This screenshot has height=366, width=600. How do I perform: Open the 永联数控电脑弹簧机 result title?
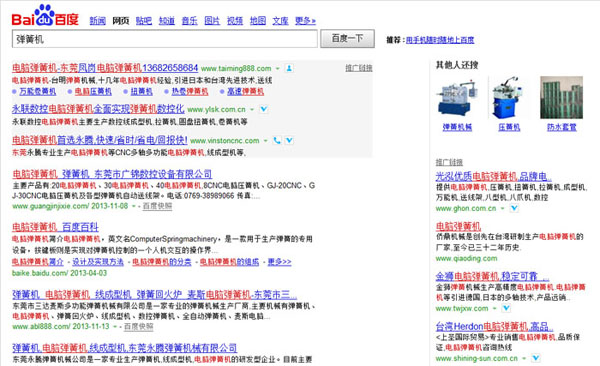[98, 109]
